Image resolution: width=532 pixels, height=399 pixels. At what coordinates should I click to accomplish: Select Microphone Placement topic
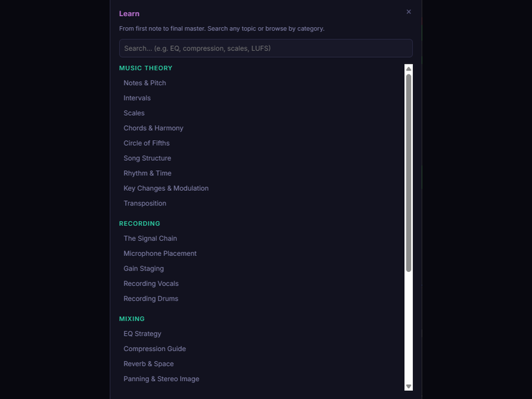(160, 254)
